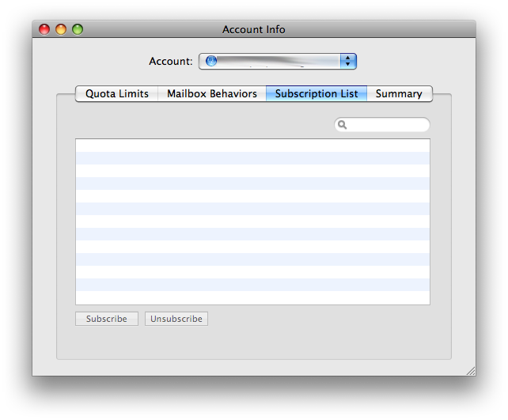Screen dimensions: 508x420
Task: Zoom the Account Info window
Action: click(78, 29)
